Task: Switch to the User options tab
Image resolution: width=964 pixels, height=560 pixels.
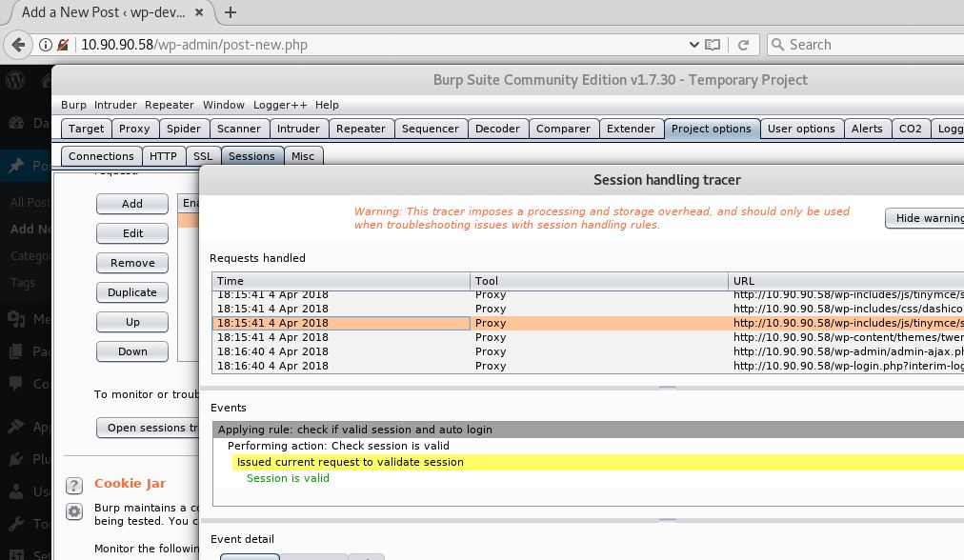Action: (x=802, y=129)
